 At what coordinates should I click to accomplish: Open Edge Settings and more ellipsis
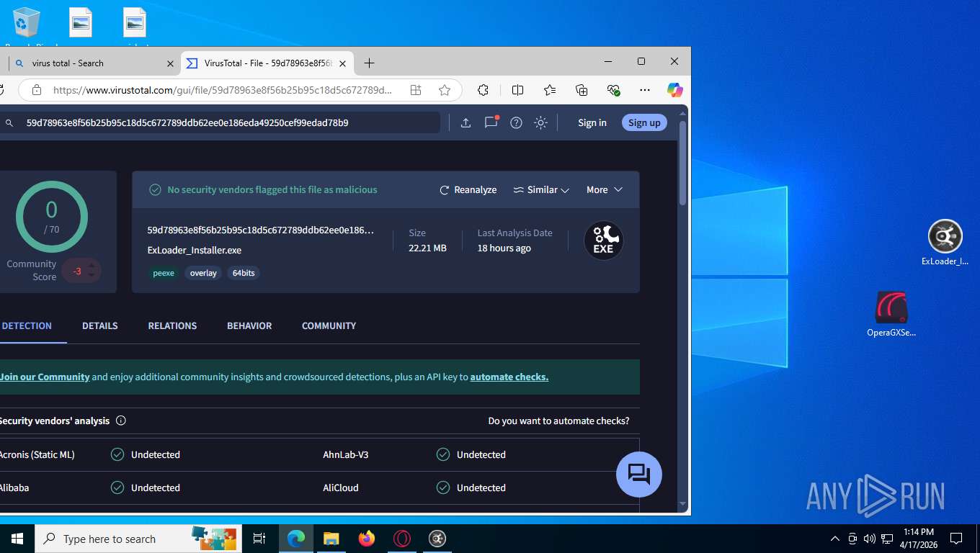tap(645, 90)
